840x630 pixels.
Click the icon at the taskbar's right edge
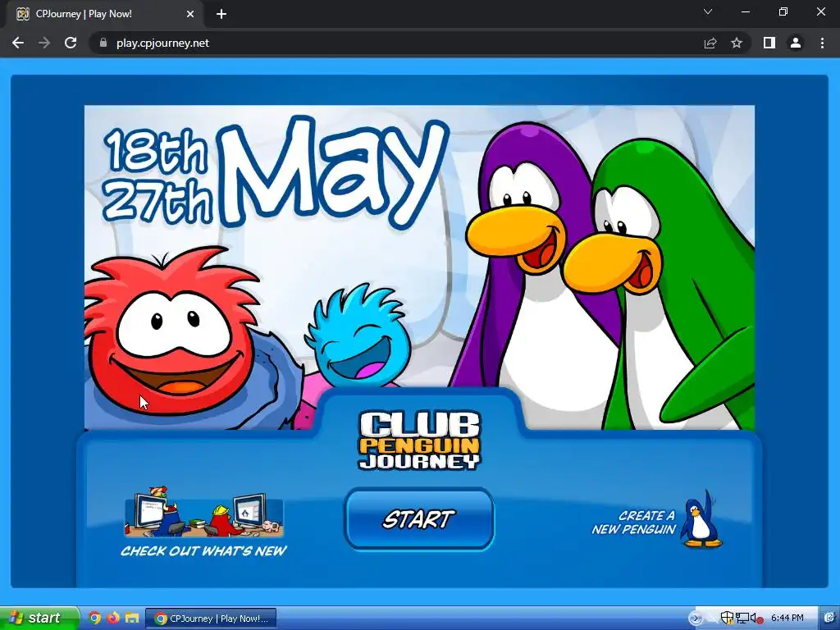click(x=829, y=618)
